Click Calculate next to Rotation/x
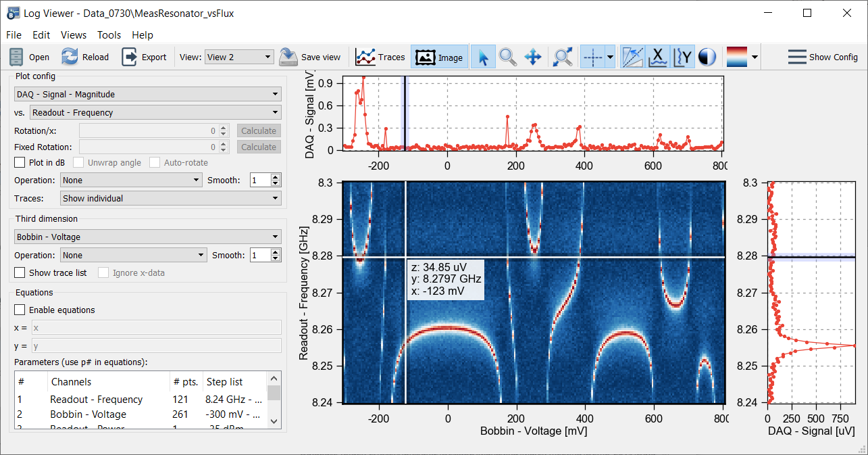Viewport: 868px width, 455px height. [x=259, y=130]
